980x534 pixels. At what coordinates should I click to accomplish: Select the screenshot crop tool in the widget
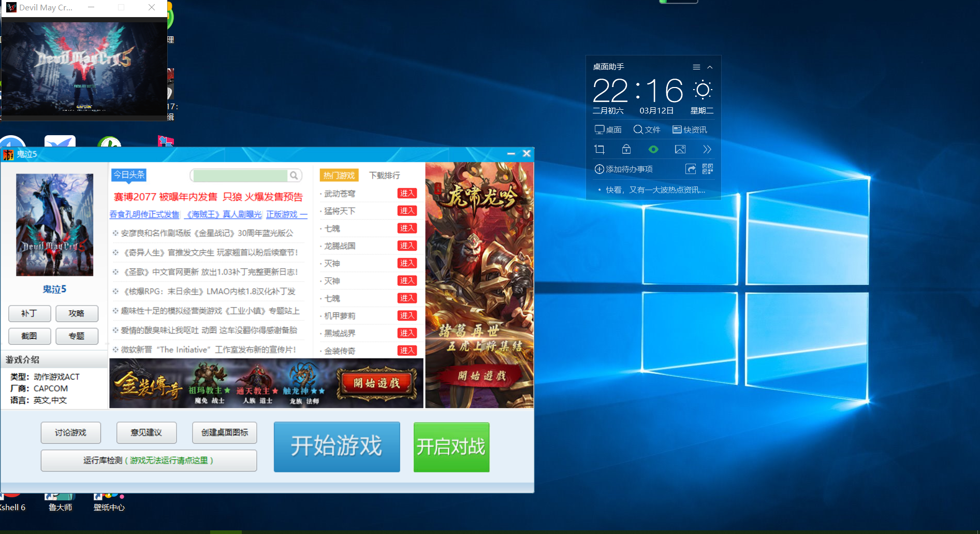tap(599, 149)
